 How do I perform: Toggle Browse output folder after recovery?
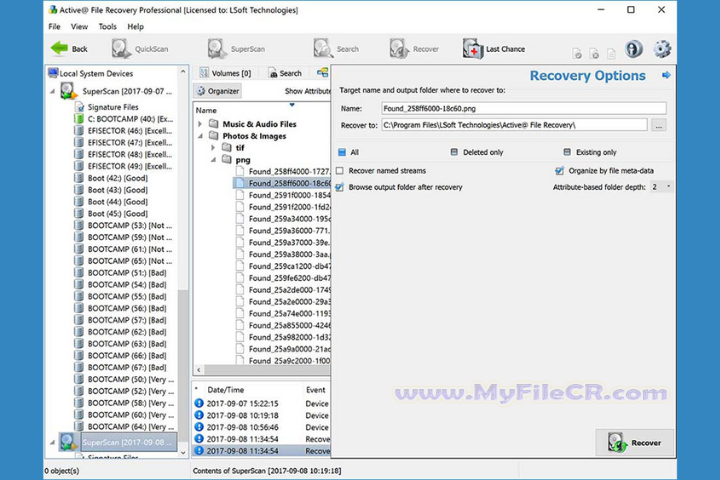(x=340, y=187)
